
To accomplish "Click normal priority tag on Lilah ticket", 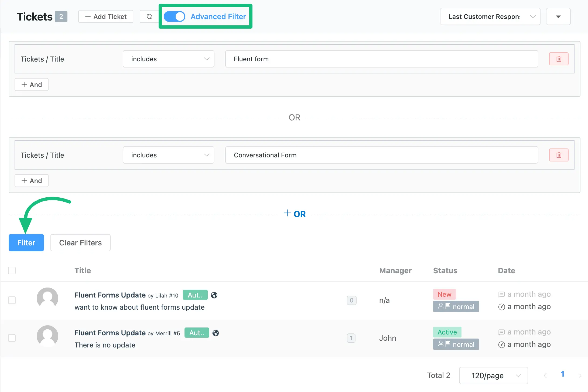I will point(456,306).
